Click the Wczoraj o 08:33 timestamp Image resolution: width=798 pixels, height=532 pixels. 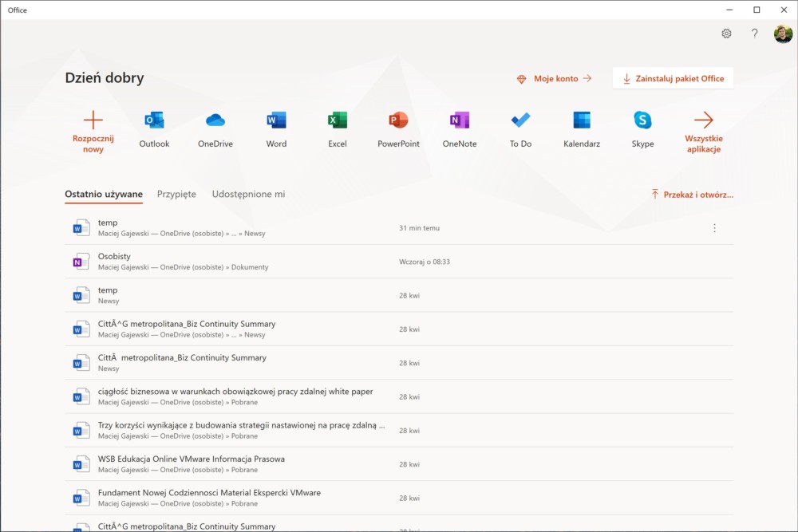click(x=425, y=262)
